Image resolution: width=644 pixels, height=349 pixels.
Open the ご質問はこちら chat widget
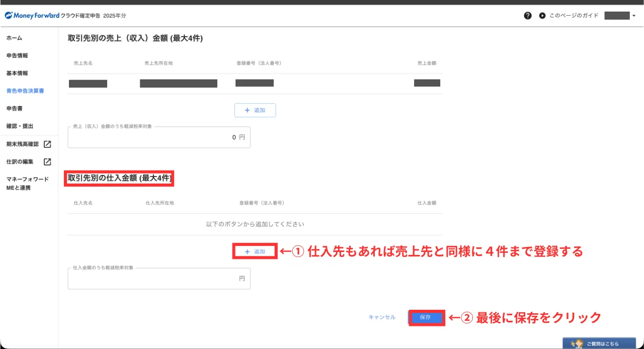pyautogui.click(x=599, y=343)
